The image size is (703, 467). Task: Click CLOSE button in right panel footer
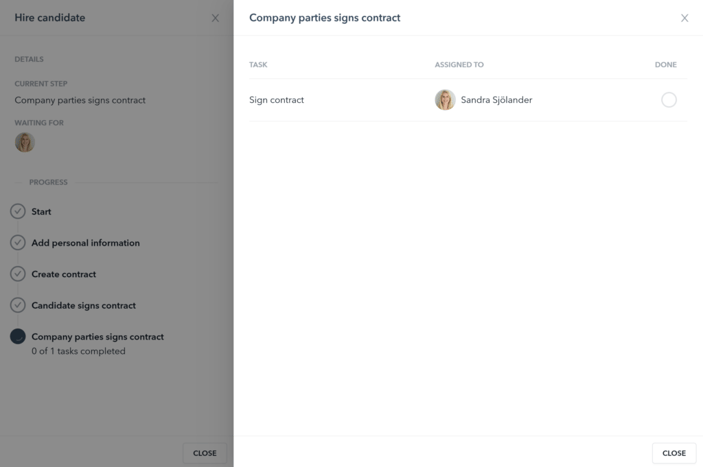tap(674, 453)
